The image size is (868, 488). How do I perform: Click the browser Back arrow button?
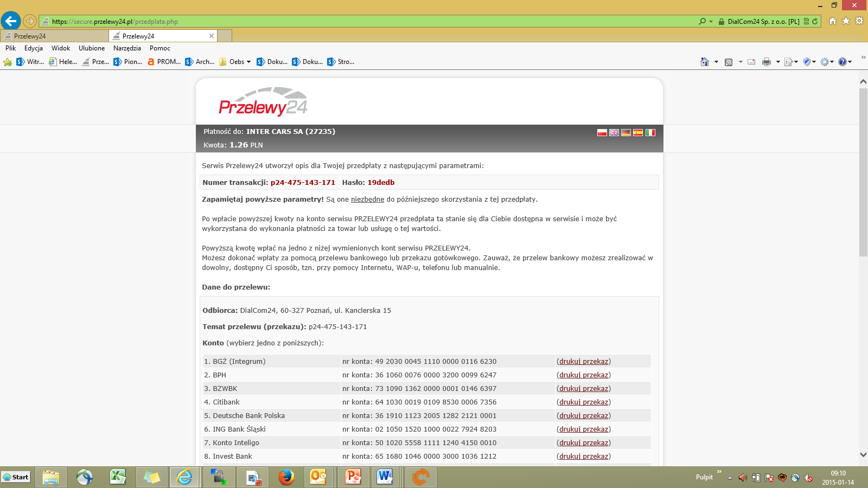click(11, 21)
